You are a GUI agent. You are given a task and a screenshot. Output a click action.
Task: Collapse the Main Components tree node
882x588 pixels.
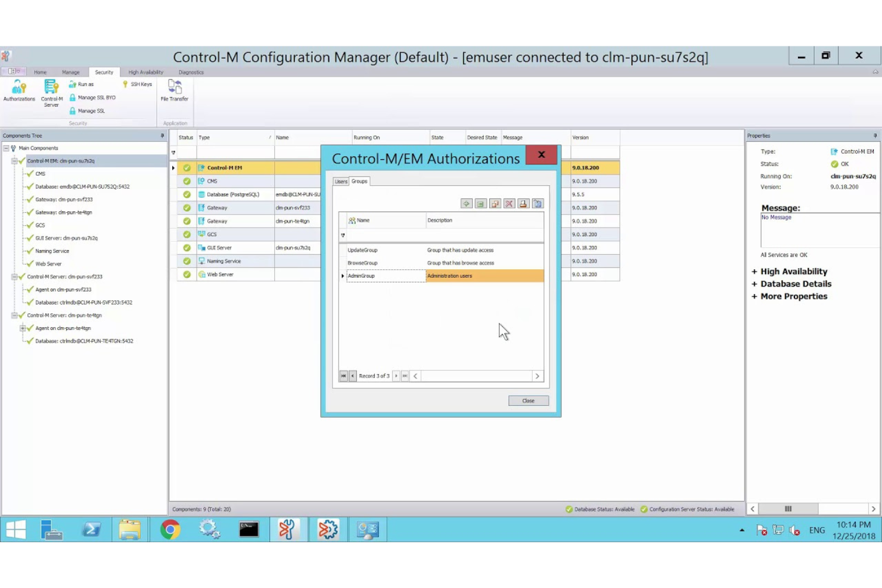pyautogui.click(x=6, y=148)
